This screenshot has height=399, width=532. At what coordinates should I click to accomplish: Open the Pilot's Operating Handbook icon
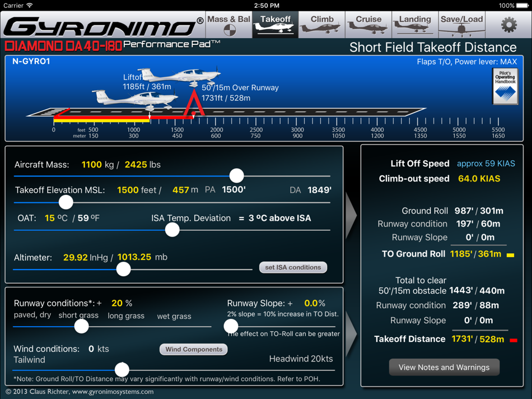pos(505,86)
